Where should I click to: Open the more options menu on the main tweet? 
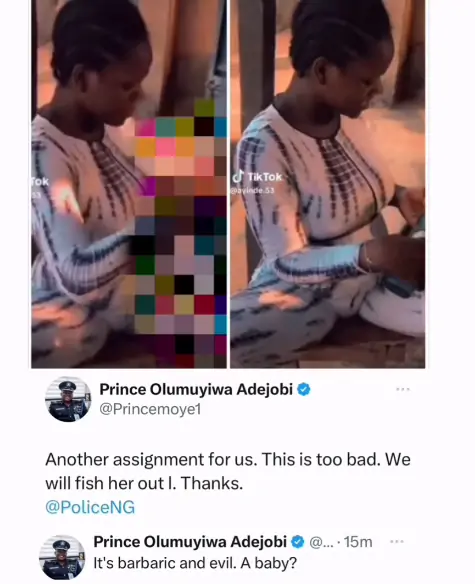403,390
